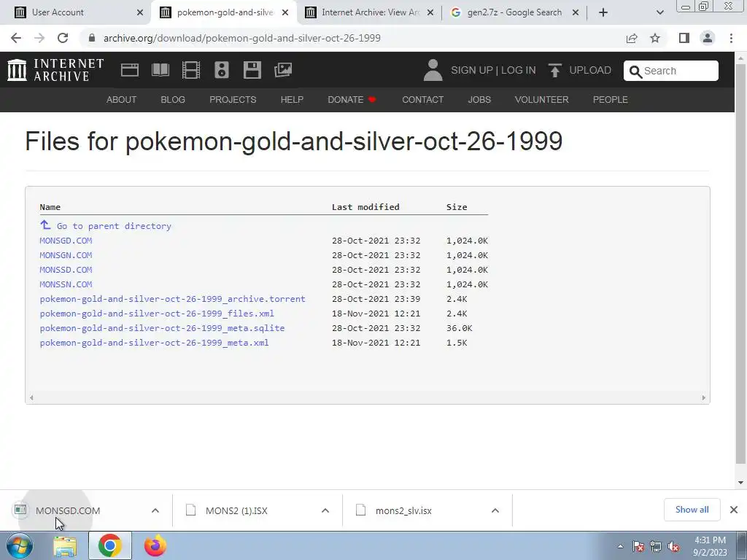Open the DONATE menu item
This screenshot has height=560, width=747.
coord(352,99)
